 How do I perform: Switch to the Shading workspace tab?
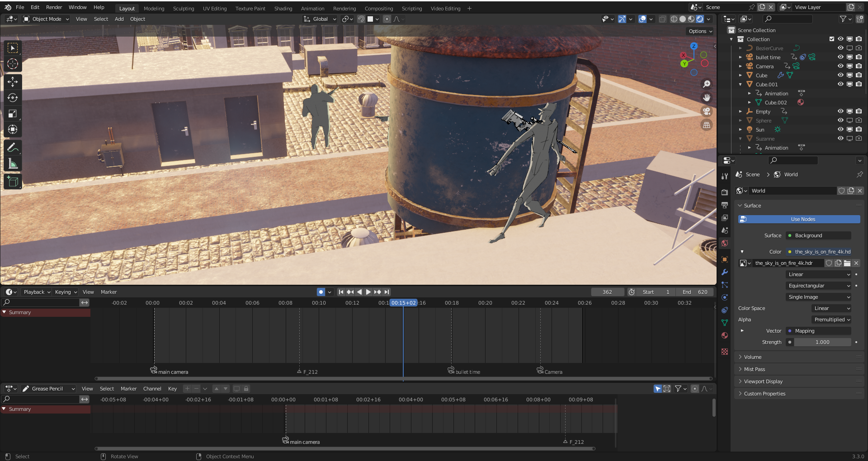[283, 9]
